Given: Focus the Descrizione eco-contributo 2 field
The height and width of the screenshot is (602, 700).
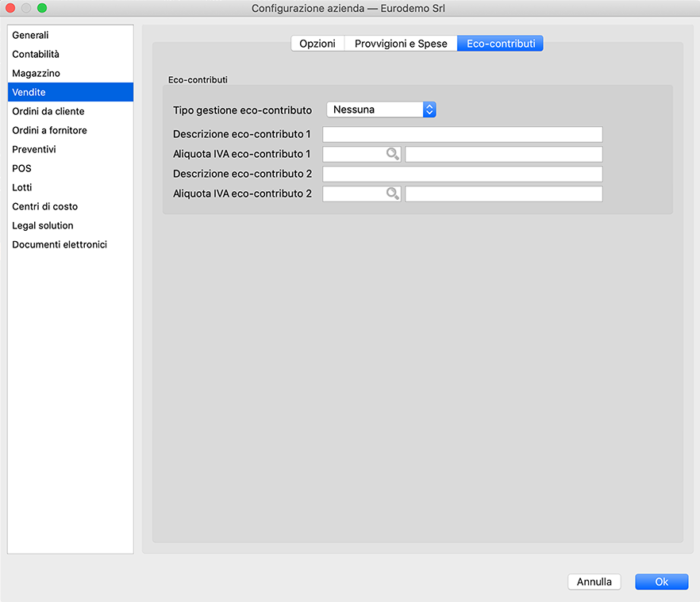Looking at the screenshot, I should tap(462, 174).
